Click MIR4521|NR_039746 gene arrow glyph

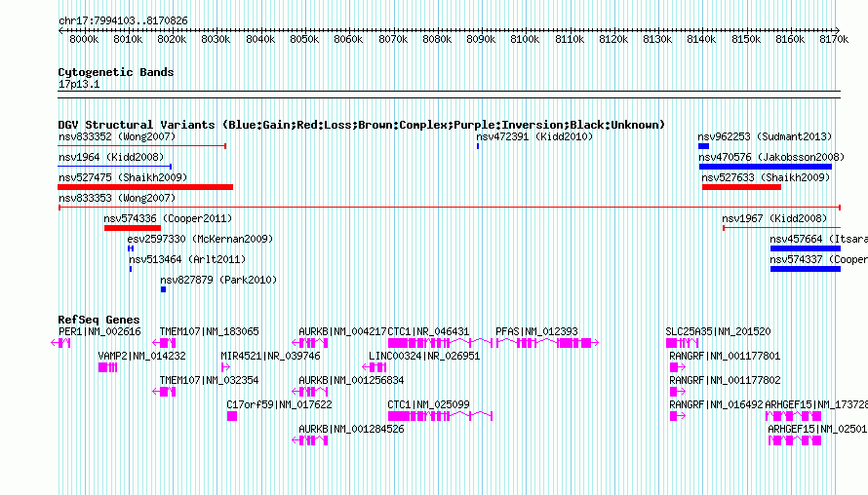225,367
